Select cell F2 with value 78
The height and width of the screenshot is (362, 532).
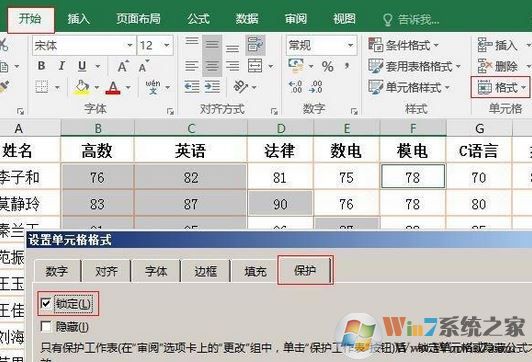(x=413, y=176)
